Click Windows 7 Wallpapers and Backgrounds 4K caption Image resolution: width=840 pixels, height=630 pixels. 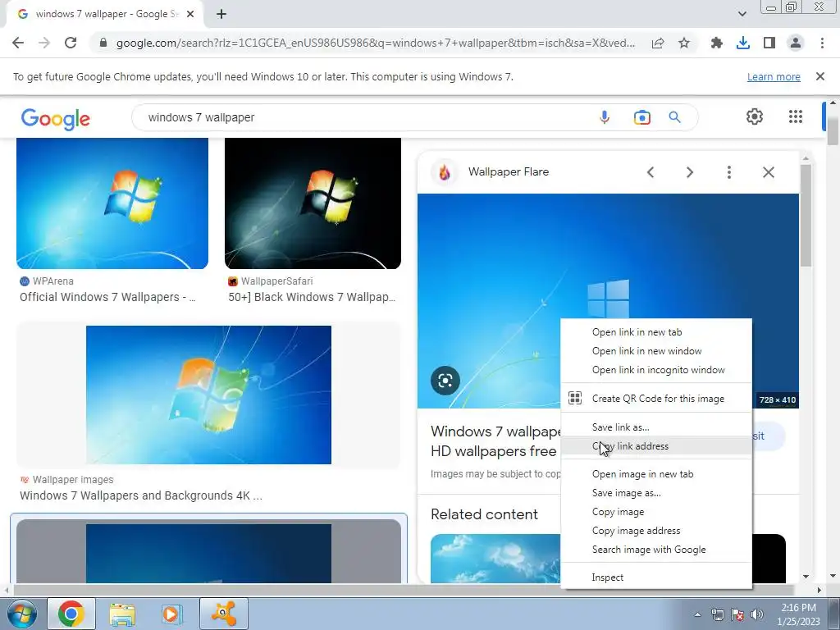141,495
